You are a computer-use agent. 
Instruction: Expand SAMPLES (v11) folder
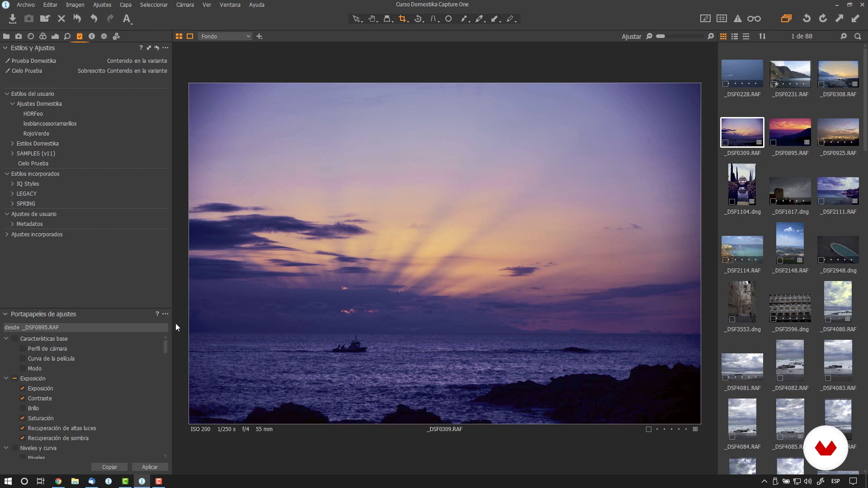[x=12, y=153]
